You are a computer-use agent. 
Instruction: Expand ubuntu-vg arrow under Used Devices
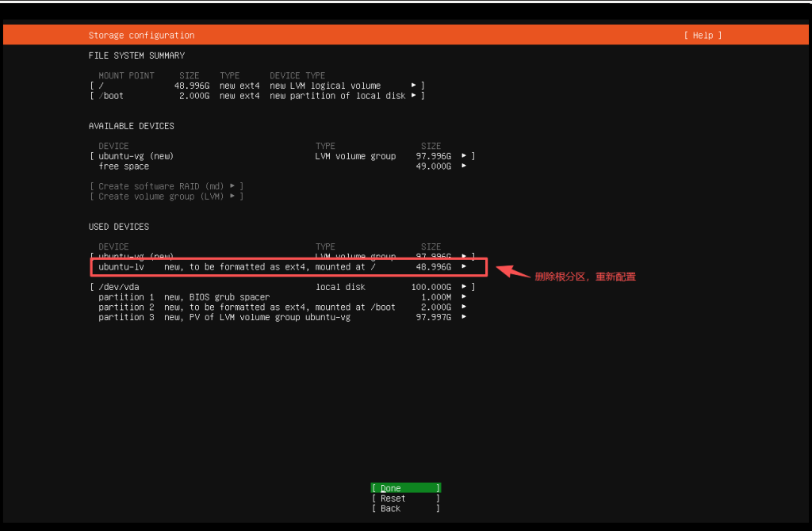[464, 256]
